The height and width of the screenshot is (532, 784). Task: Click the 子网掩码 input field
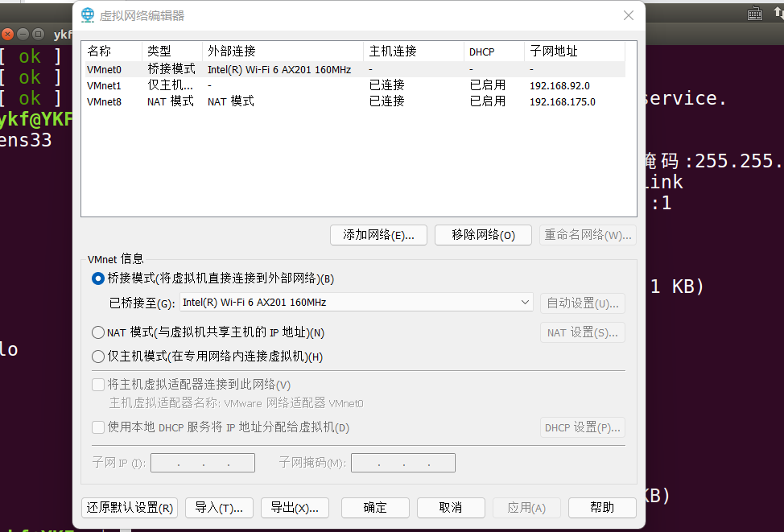(403, 463)
